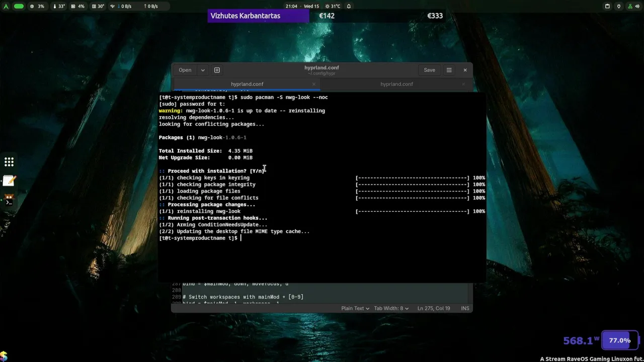Viewport: 644px width, 362px height.
Task: Close the first hyprland.conf tab
Action: (x=313, y=84)
